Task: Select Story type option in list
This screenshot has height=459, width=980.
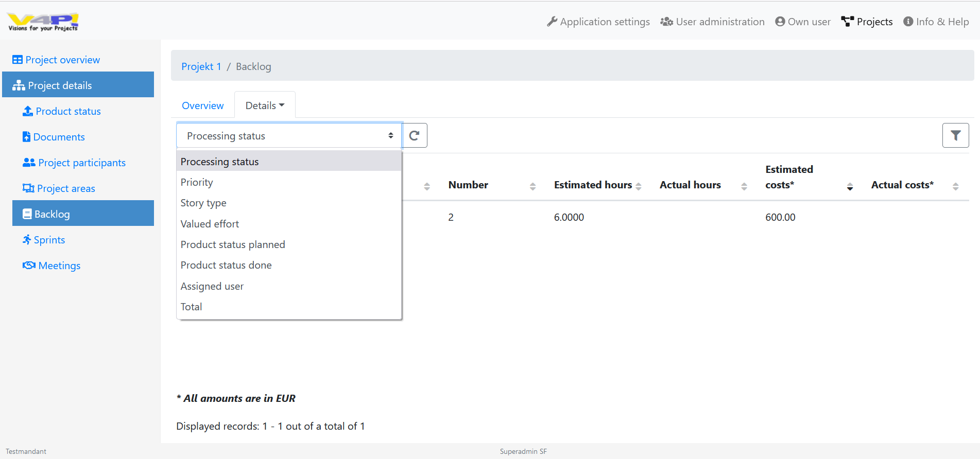Action: pos(289,203)
